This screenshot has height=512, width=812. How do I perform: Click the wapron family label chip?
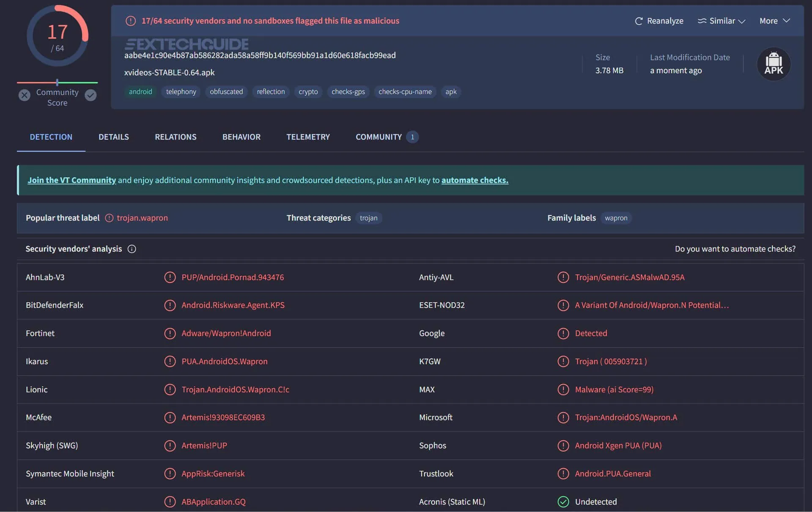(616, 218)
